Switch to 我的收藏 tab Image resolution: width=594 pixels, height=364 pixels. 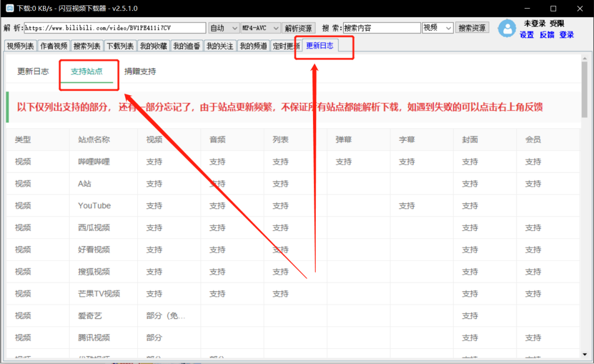coord(153,46)
